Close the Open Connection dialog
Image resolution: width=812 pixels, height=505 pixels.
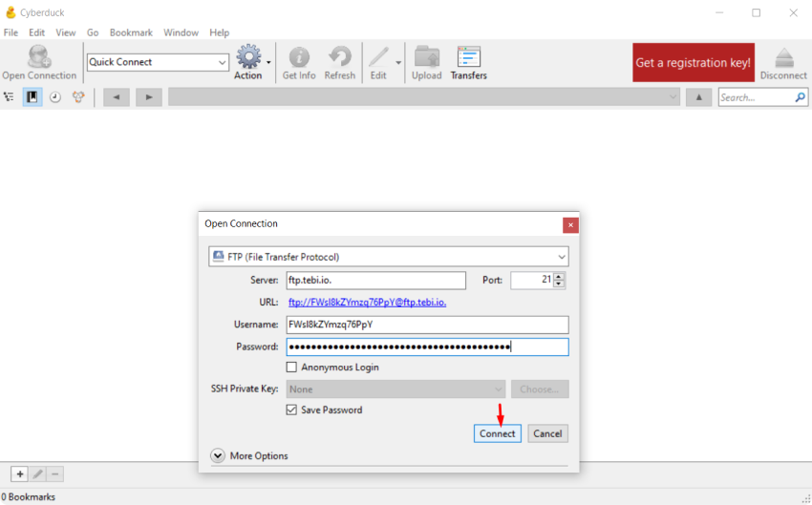[570, 225]
